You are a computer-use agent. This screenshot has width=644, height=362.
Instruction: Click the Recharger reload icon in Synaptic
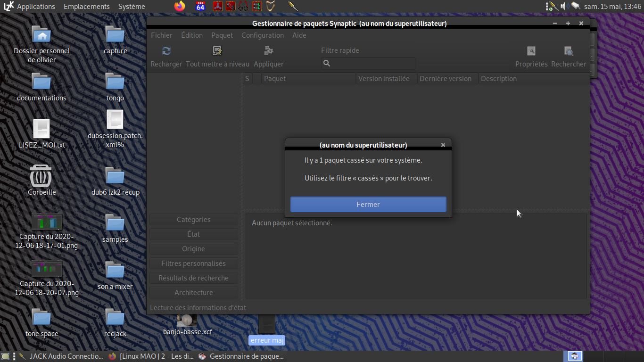point(166,51)
